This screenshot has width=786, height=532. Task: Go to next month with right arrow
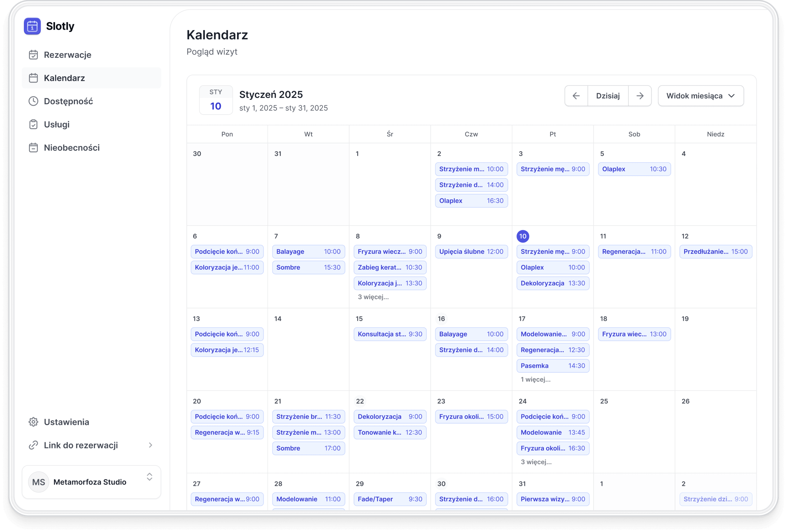pos(640,96)
